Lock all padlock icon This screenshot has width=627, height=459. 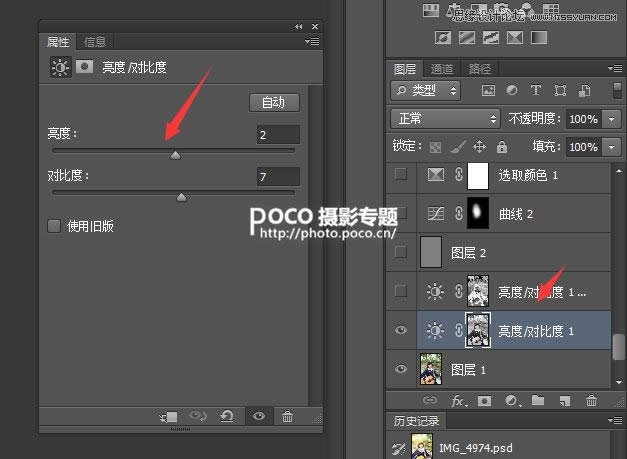502,147
